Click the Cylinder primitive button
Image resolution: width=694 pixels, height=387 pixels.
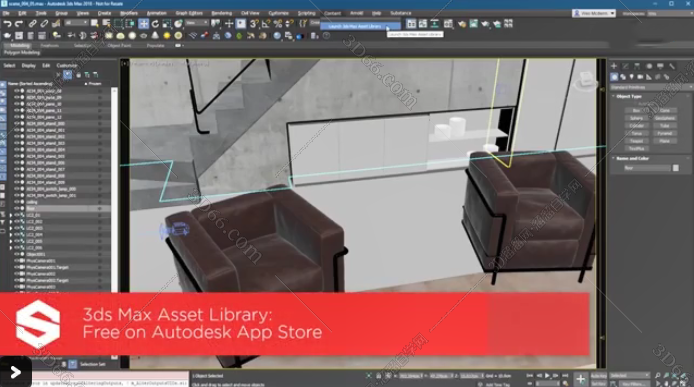coord(636,126)
